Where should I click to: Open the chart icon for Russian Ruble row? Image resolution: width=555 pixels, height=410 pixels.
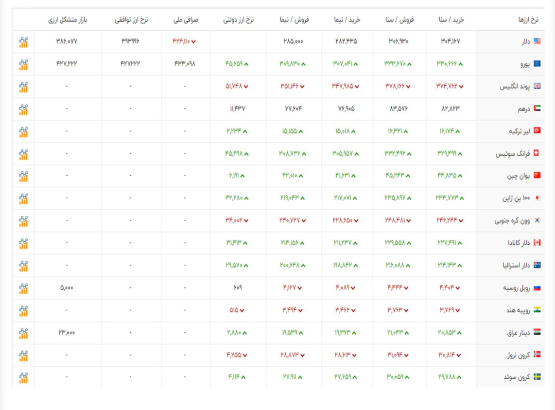point(23,288)
